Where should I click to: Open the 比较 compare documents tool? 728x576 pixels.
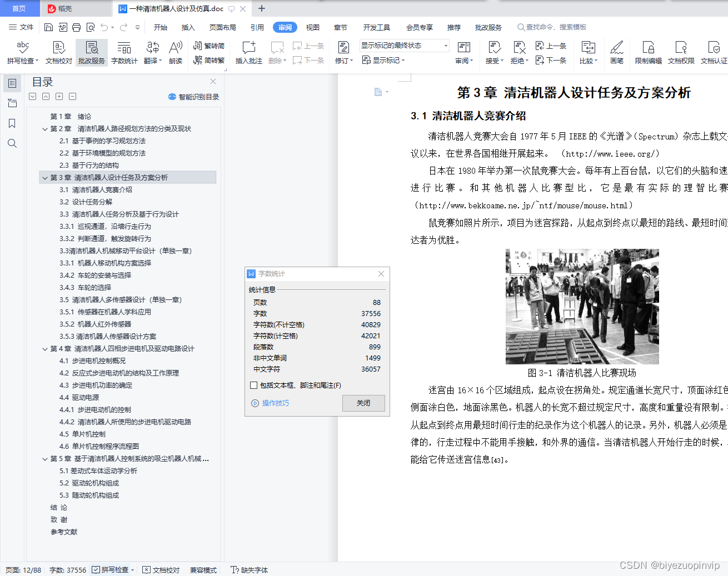coord(588,53)
